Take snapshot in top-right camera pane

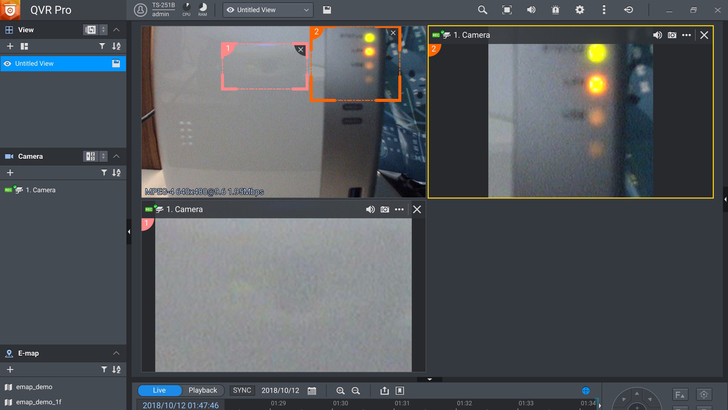point(672,35)
